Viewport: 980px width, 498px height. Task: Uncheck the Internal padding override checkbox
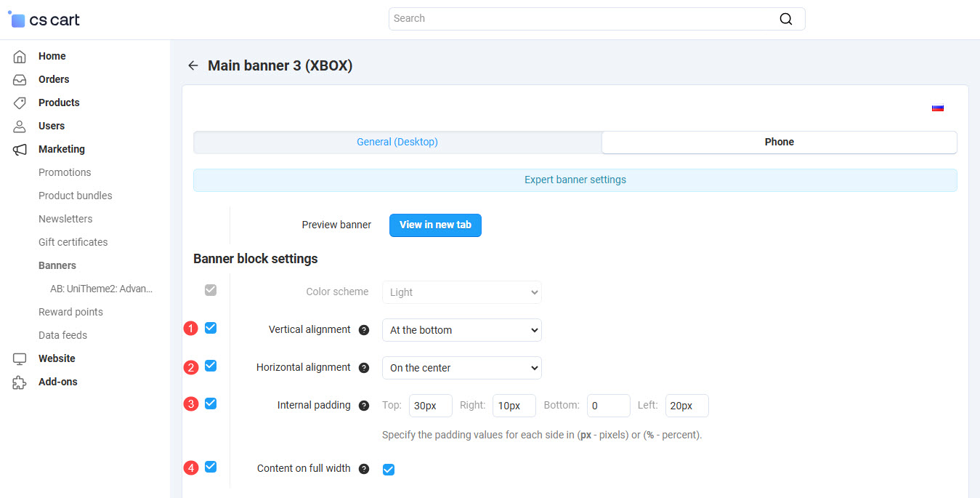[x=211, y=403]
